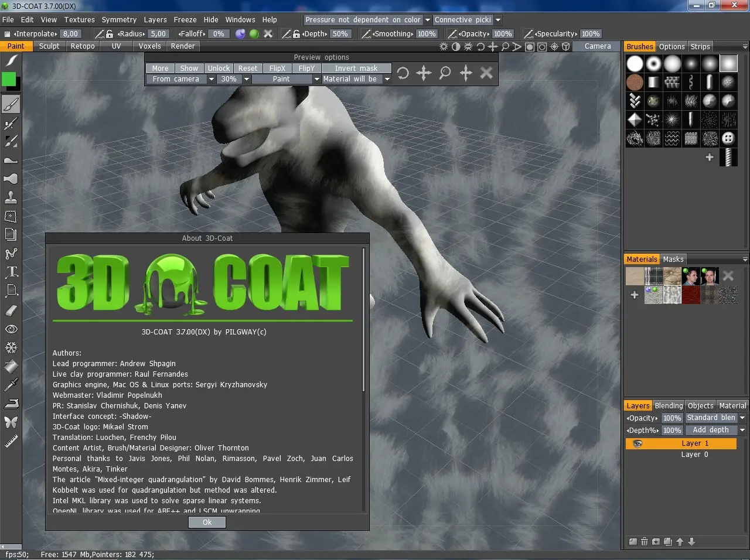Move layer up with up arrow
The width and height of the screenshot is (750, 560).
(680, 542)
